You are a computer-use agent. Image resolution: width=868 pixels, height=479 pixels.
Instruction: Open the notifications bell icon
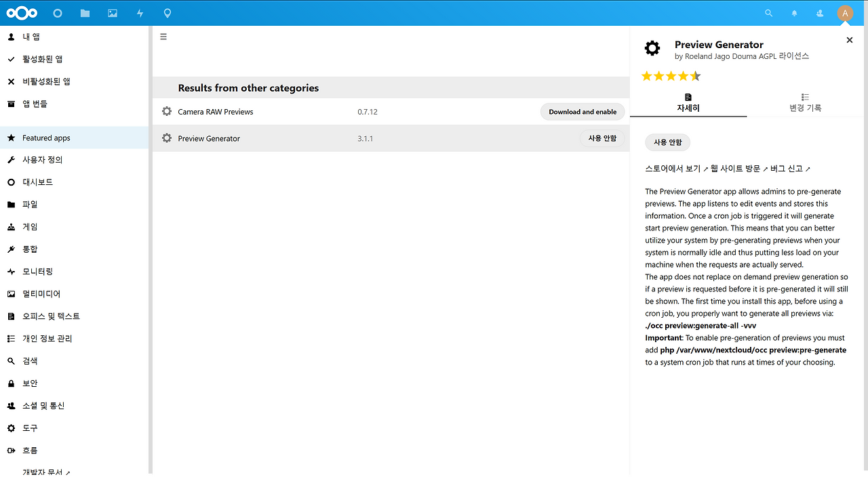tap(794, 13)
